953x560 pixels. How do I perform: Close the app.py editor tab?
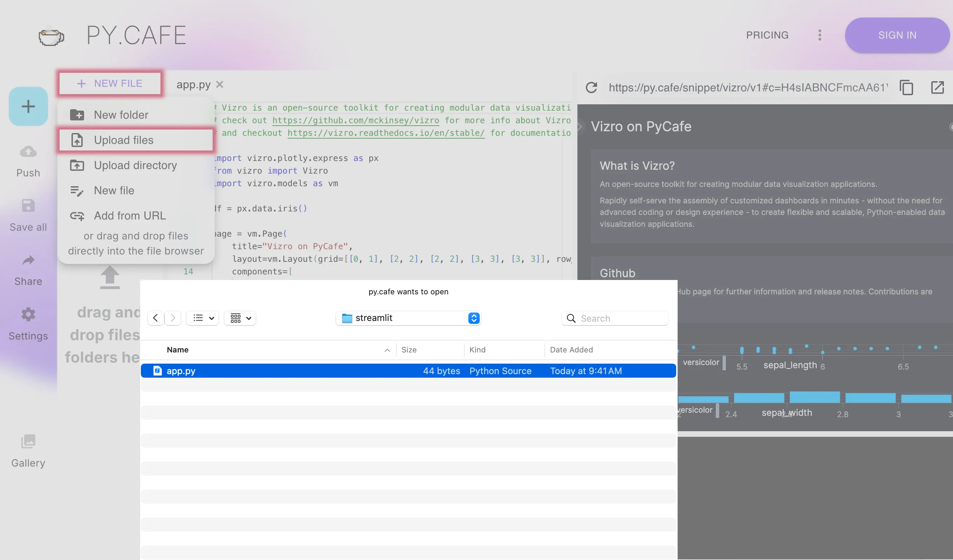pyautogui.click(x=220, y=85)
